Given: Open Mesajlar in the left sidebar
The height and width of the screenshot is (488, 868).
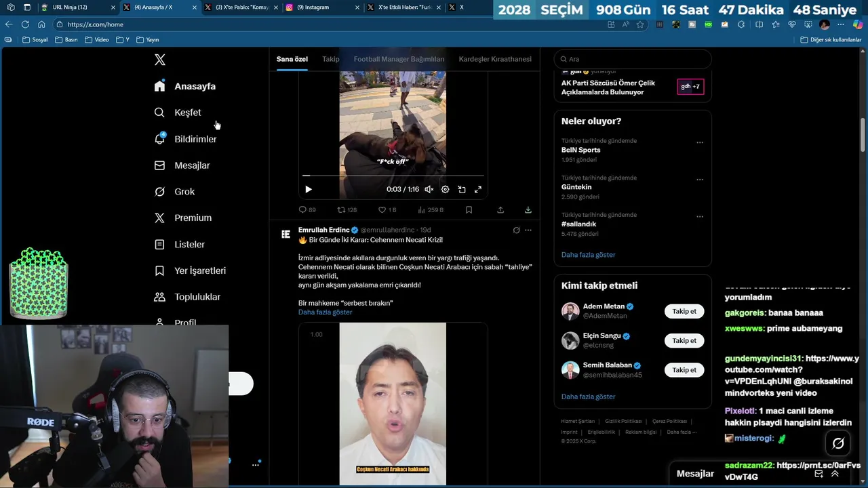Looking at the screenshot, I should [182, 165].
